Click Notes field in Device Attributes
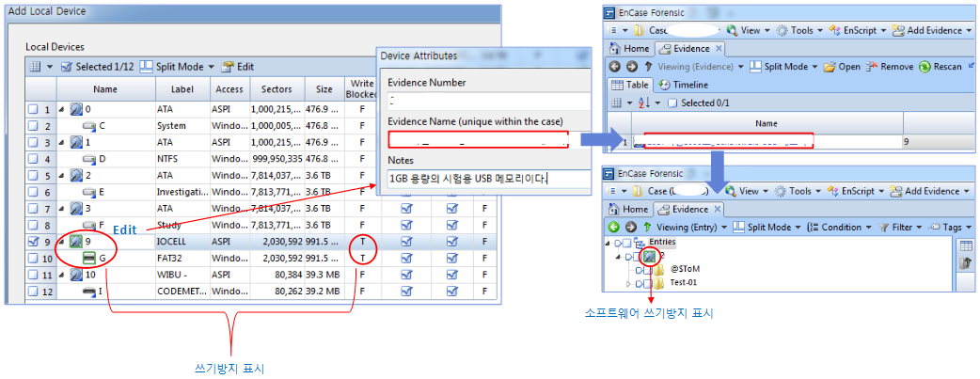980x379 pixels. pos(488,179)
